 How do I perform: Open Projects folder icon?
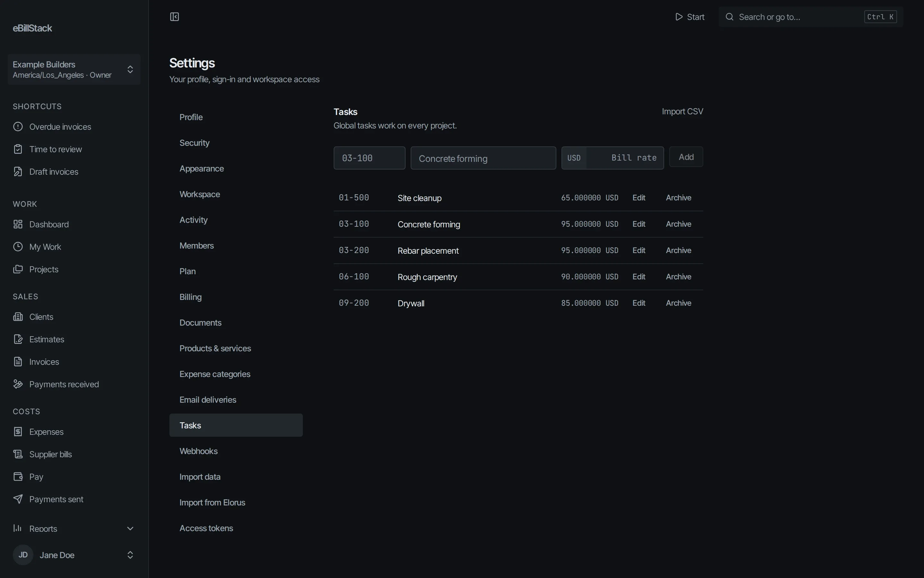(18, 269)
